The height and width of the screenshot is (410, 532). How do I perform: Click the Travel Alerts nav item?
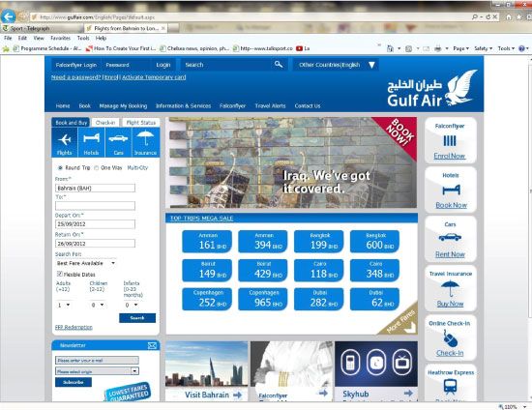pyautogui.click(x=270, y=106)
